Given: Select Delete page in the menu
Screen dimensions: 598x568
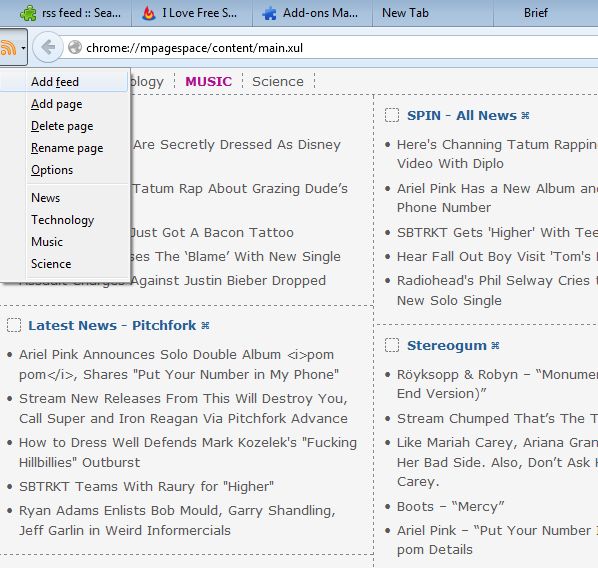Looking at the screenshot, I should (x=62, y=126).
